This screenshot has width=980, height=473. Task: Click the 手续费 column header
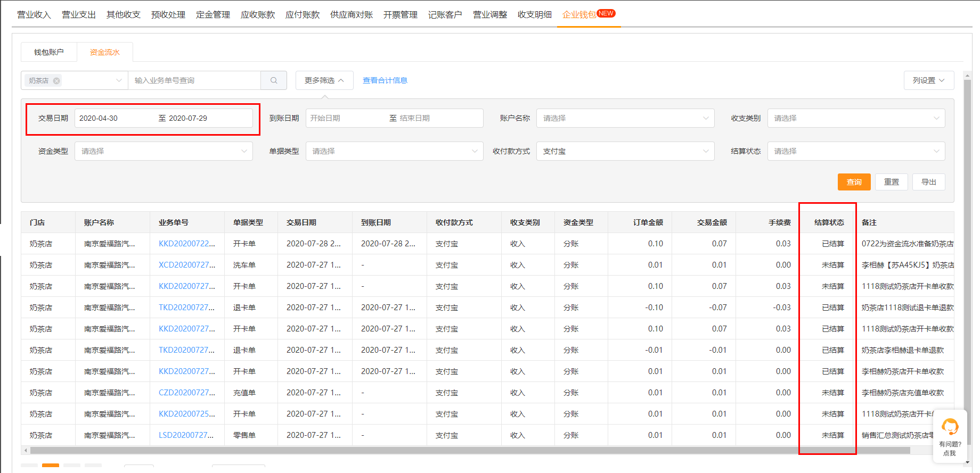pos(780,222)
